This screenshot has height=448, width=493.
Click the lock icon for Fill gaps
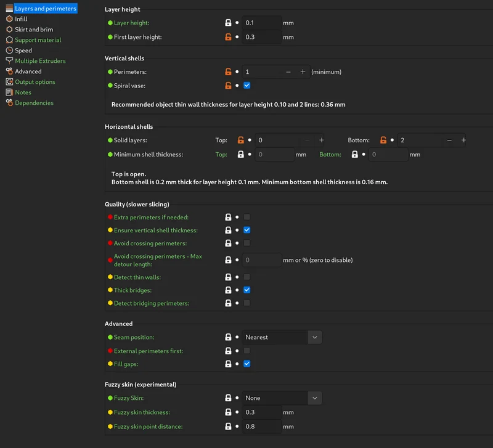[228, 364]
